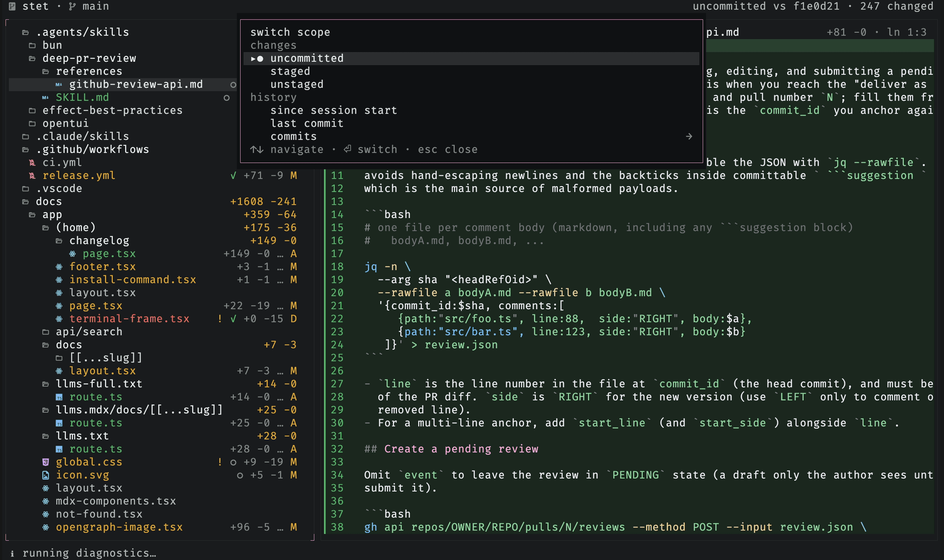This screenshot has width=944, height=560.
Task: Collapse the references folder
Action: point(46,72)
